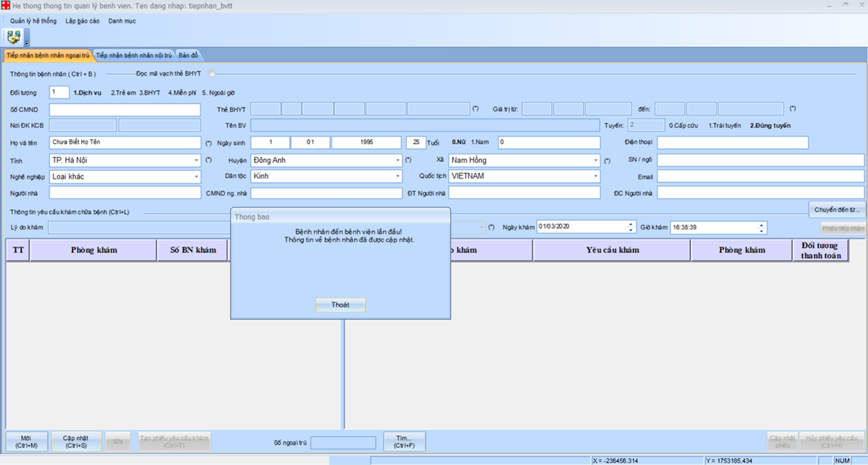Viewport: 868px width, 465px height.
Task: Switch to Tiếp nhận bệnh nhân nội trú tab
Action: tap(134, 55)
